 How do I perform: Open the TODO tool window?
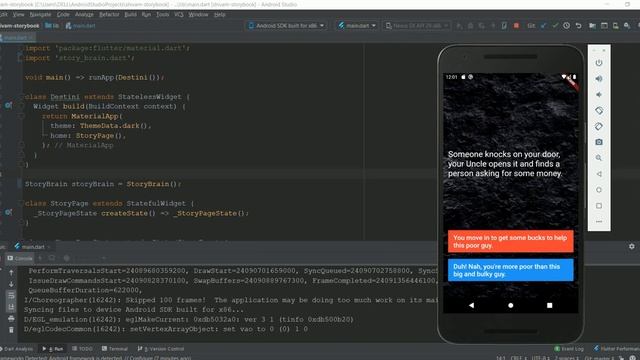coord(82,349)
